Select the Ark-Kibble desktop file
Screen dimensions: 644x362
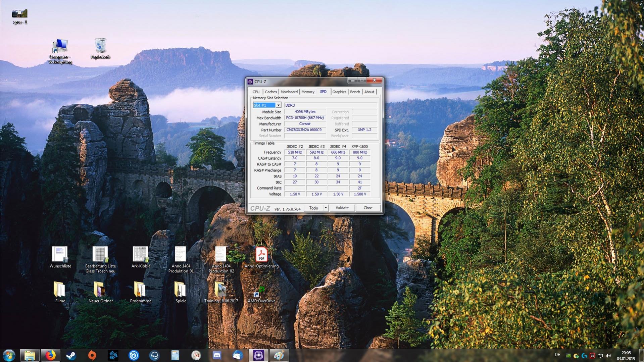tap(141, 258)
